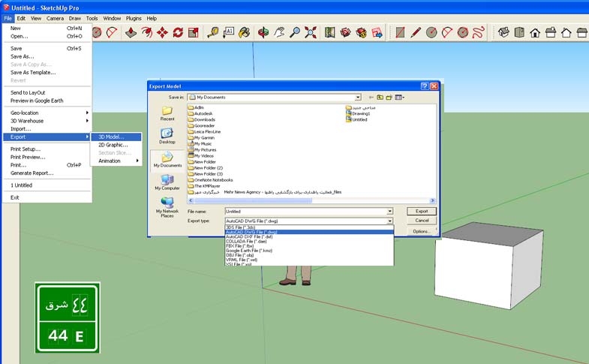The image size is (589, 364).
Task: Expand the Save in location dropdown
Action: tap(358, 97)
